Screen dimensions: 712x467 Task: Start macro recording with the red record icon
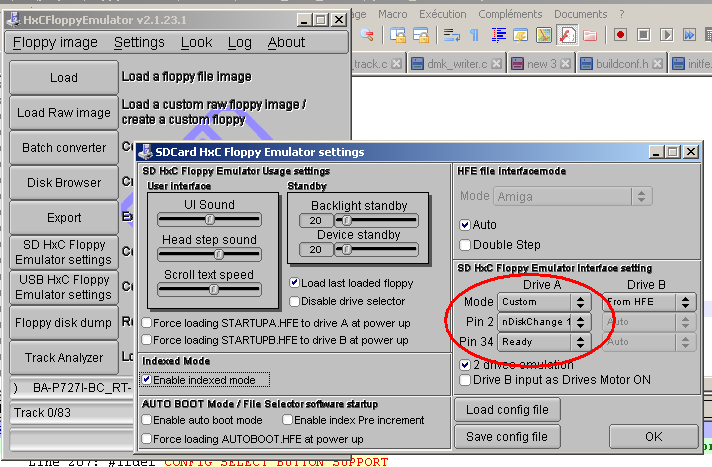coord(621,35)
